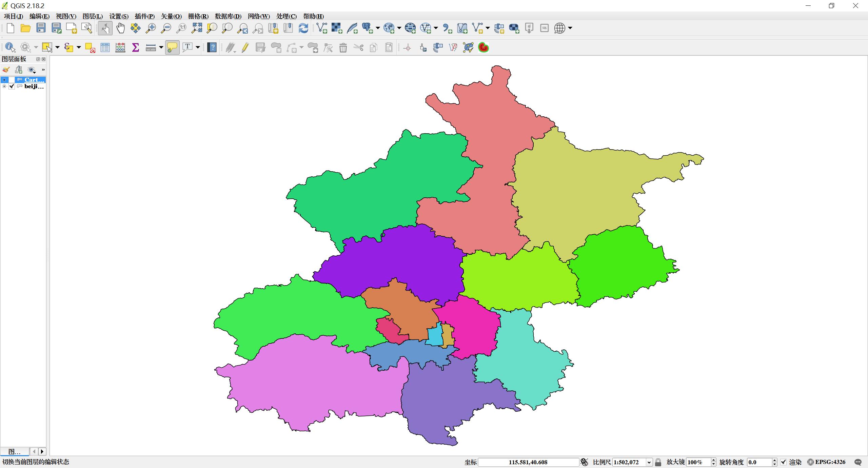Open the 编辑 (Edit) menu

[x=39, y=16]
